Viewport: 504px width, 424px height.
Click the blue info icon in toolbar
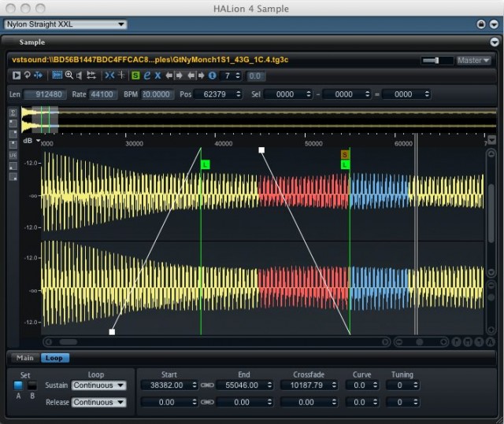[x=212, y=76]
